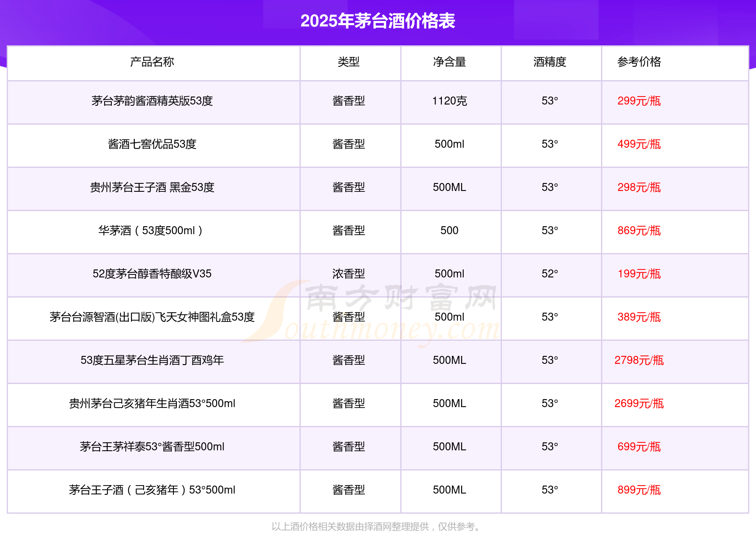Click 酱香型 in the 茅台茅韵酱酒精英版53度 row
Viewport: 756px width, 533px height.
(x=349, y=101)
